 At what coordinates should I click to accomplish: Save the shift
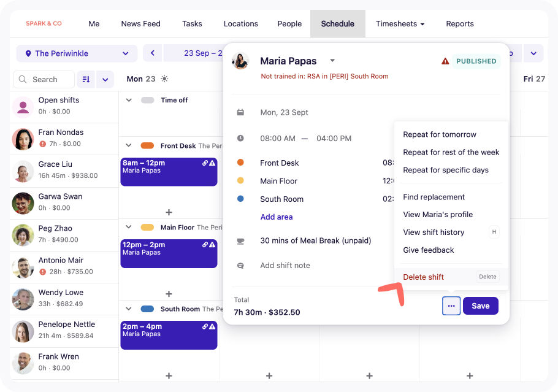click(x=480, y=306)
